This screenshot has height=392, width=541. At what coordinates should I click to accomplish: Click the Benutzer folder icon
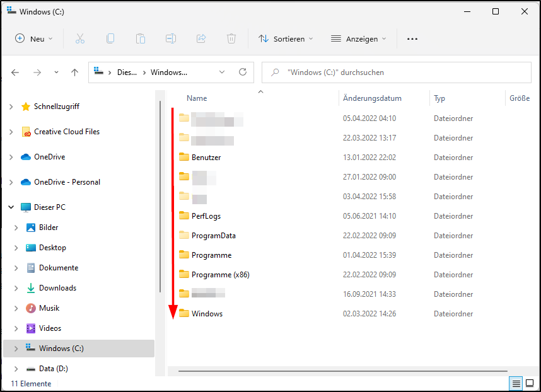click(x=184, y=157)
